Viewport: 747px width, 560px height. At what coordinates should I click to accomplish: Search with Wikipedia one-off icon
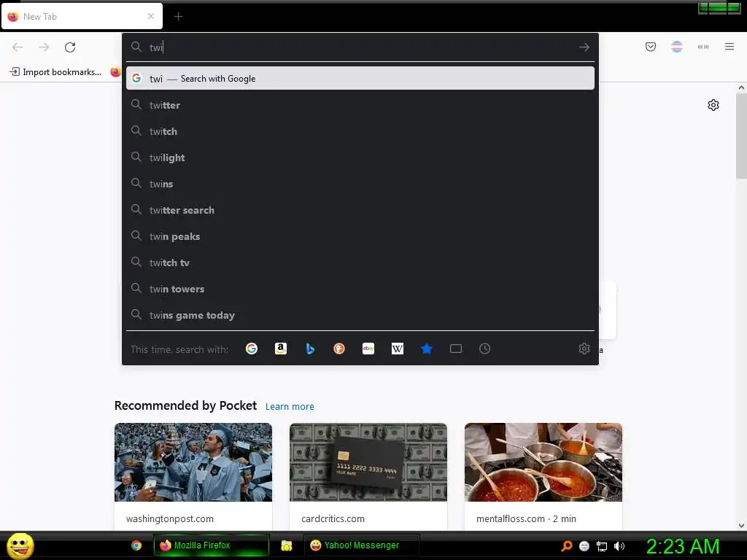[x=398, y=349]
